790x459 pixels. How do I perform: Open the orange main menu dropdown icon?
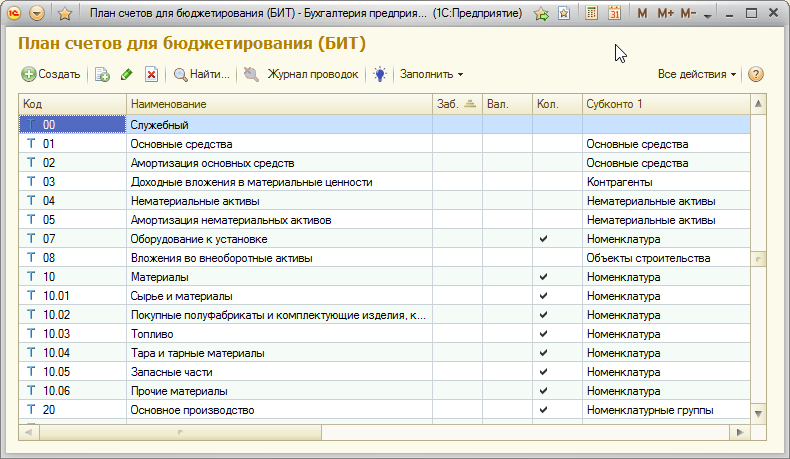click(37, 13)
